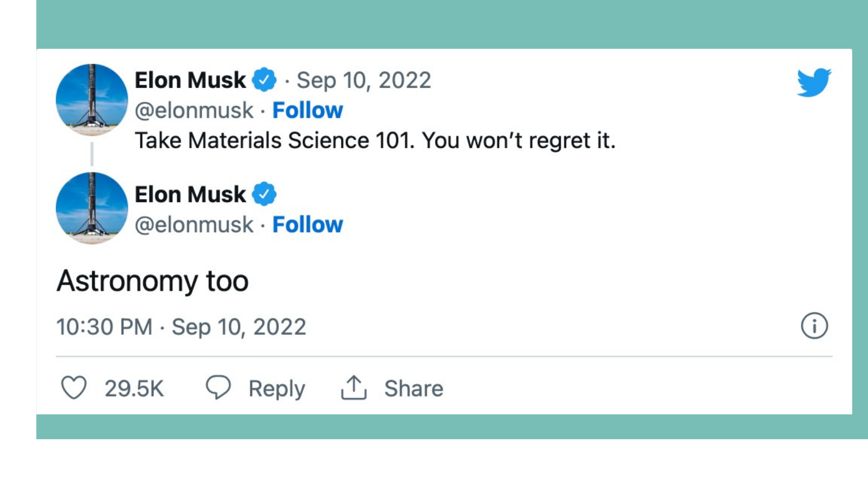Click the 29.5K likes count

click(134, 389)
